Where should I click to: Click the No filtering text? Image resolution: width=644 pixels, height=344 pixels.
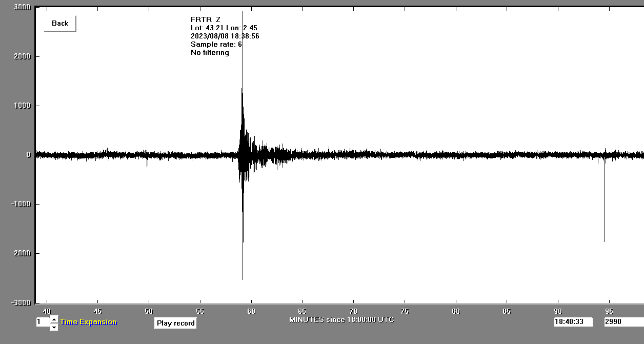210,52
